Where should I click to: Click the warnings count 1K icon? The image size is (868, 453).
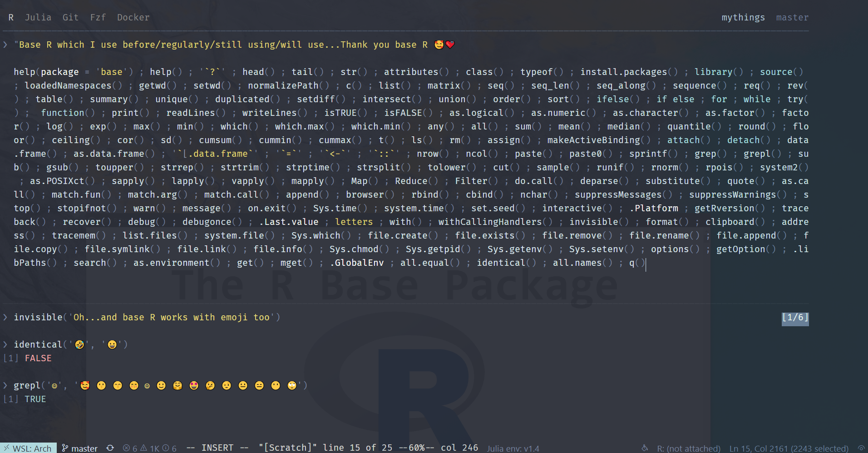(x=150, y=448)
